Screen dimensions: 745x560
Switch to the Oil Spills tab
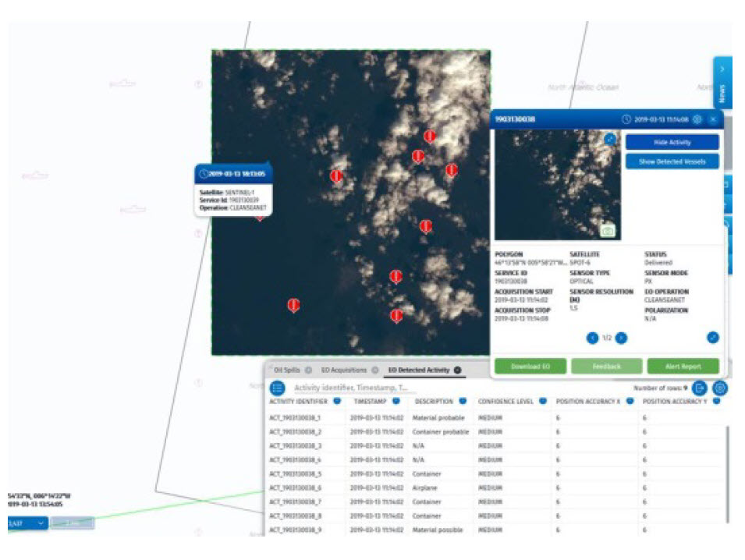pyautogui.click(x=287, y=370)
